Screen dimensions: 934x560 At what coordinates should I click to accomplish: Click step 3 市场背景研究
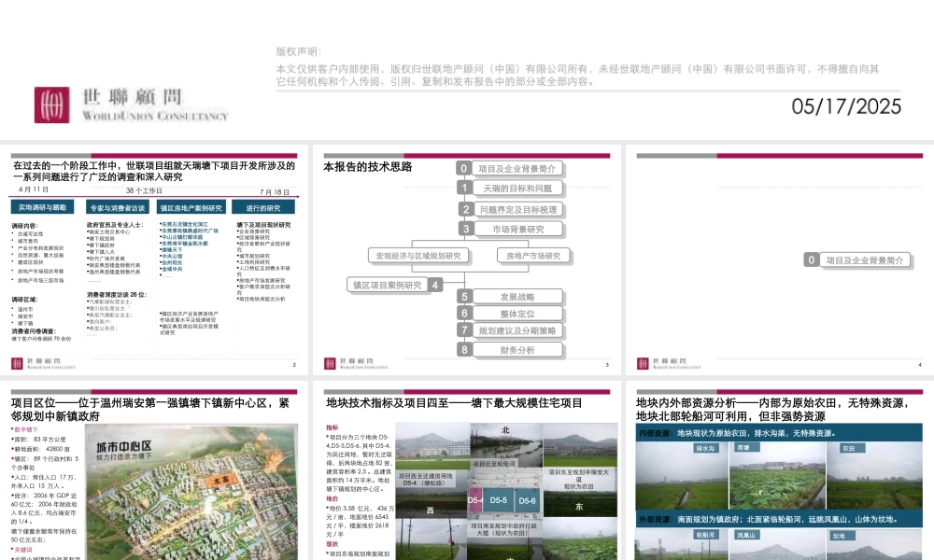510,229
